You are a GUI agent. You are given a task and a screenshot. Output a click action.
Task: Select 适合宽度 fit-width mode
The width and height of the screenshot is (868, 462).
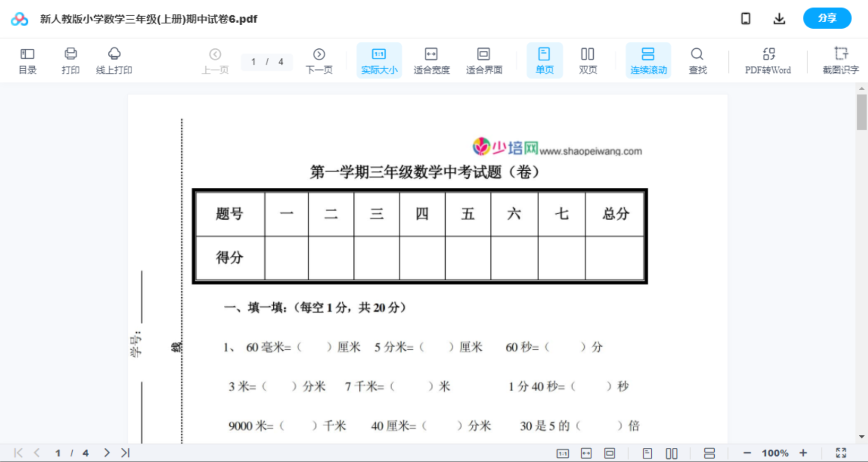[431, 60]
